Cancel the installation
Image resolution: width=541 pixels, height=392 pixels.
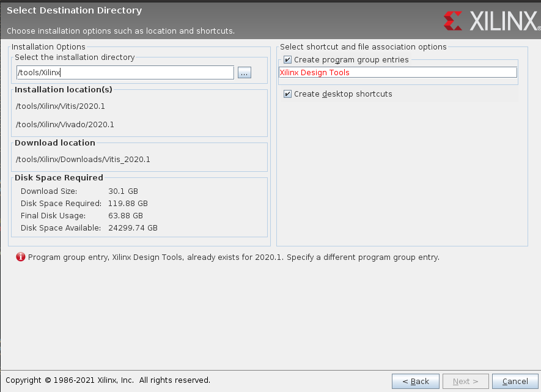tap(515, 381)
